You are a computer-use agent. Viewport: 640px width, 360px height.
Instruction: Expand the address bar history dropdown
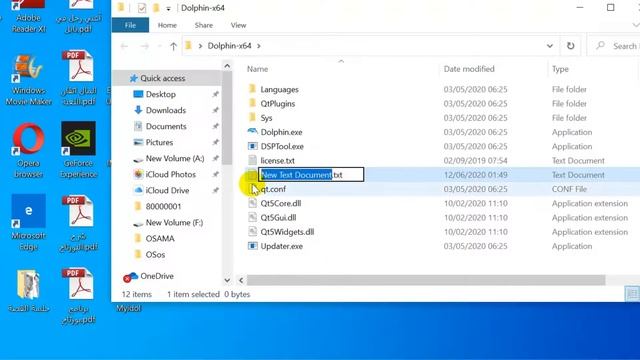point(549,46)
